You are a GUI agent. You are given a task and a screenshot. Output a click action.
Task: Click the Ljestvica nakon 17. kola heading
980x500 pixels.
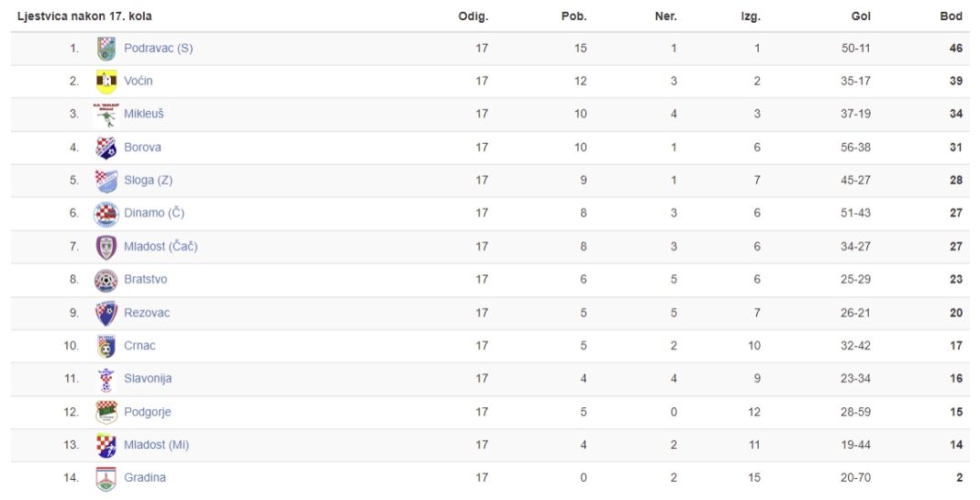(x=84, y=17)
